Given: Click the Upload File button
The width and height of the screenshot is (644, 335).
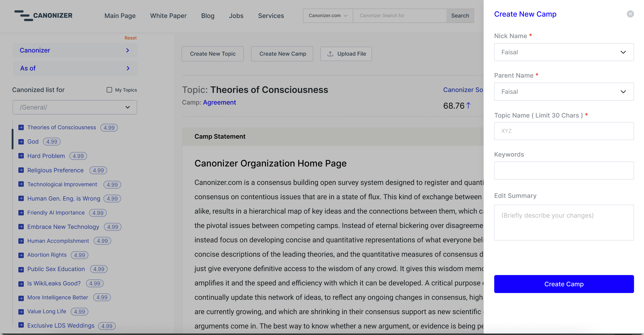Looking at the screenshot, I should tap(346, 54).
